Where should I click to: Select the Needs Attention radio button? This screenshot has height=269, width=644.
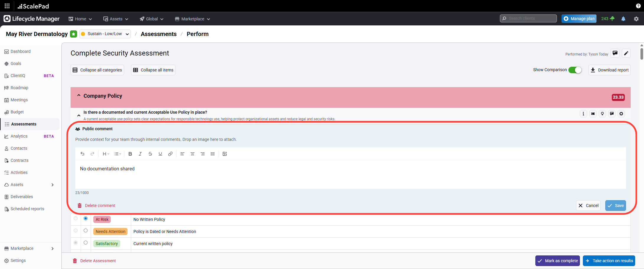point(86,231)
